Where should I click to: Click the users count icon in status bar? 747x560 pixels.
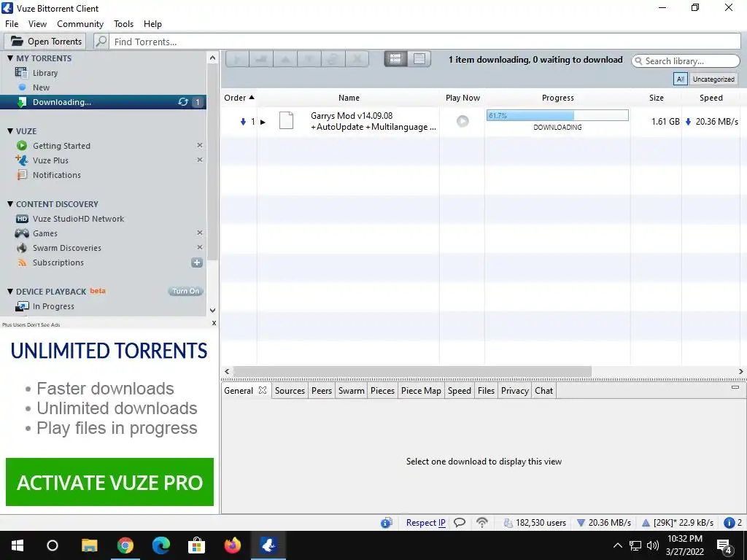[x=508, y=523]
